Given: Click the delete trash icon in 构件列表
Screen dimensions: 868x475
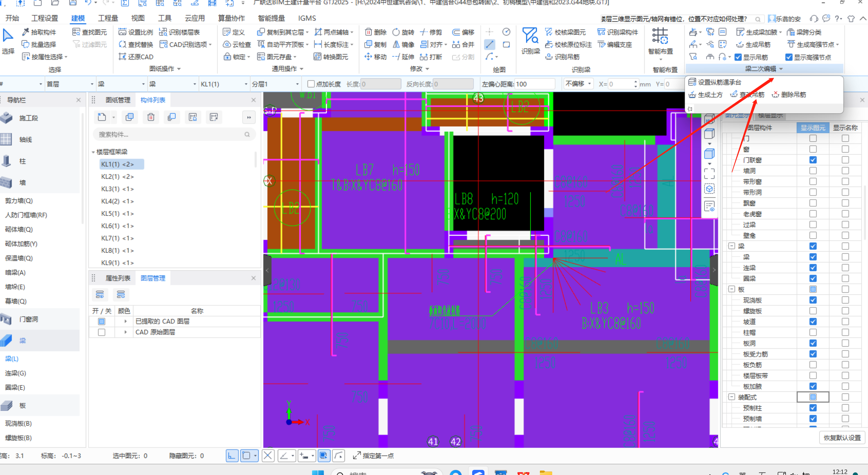Looking at the screenshot, I should tap(151, 117).
